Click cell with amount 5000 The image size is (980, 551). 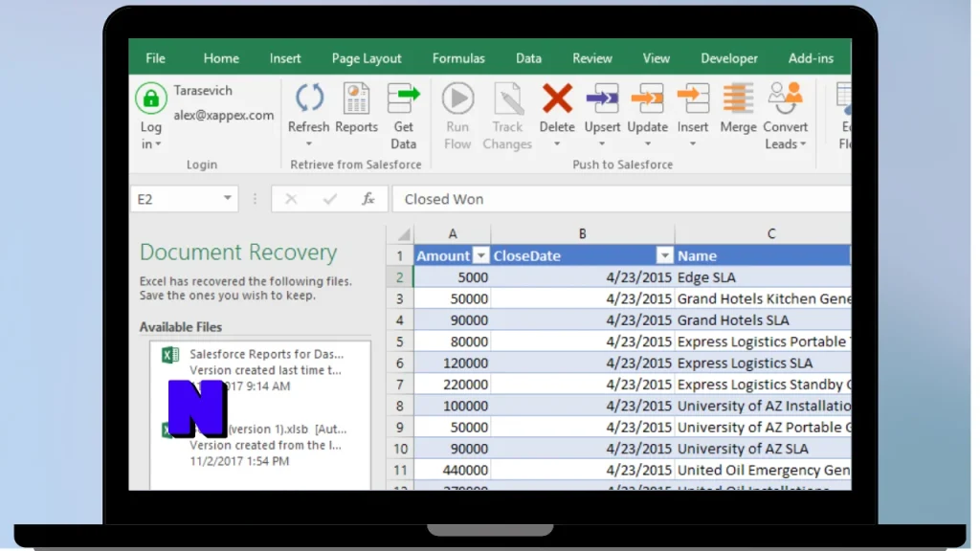(453, 277)
